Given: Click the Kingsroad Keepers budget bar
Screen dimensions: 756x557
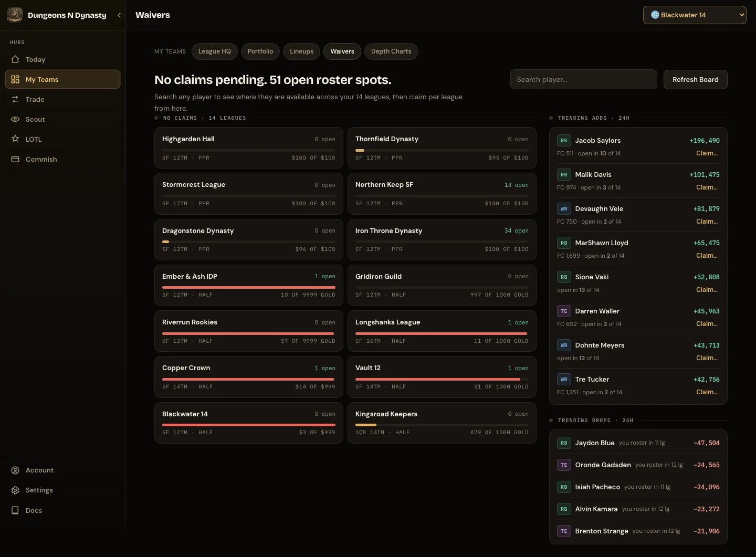Looking at the screenshot, I should pyautogui.click(x=442, y=425).
